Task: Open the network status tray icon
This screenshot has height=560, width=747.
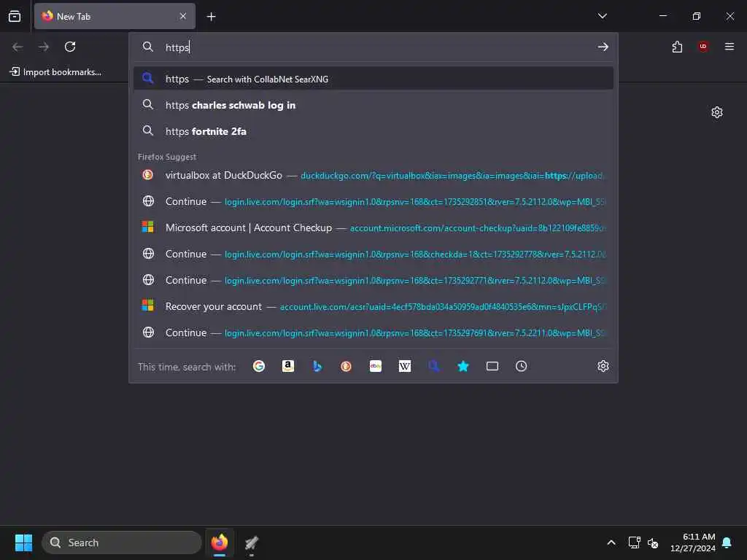Action: click(x=634, y=542)
